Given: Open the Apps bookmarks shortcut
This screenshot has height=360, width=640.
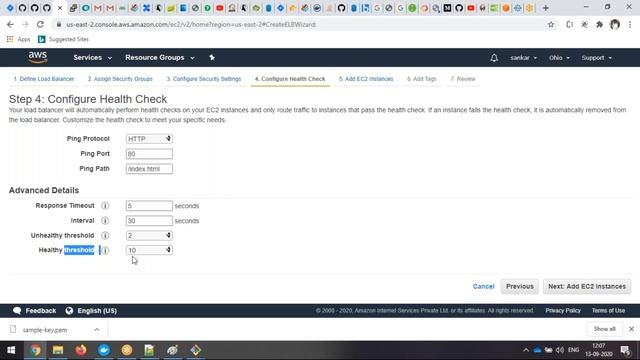Looking at the screenshot, I should [x=18, y=39].
